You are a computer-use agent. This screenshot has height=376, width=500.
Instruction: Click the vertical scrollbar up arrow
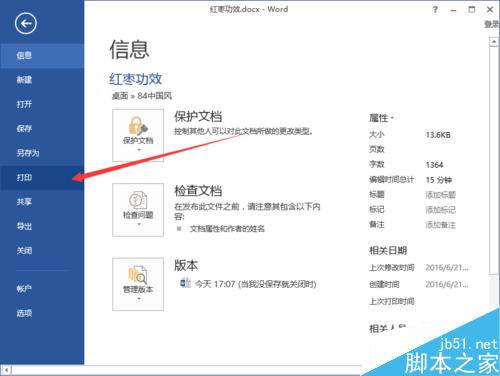[494, 42]
